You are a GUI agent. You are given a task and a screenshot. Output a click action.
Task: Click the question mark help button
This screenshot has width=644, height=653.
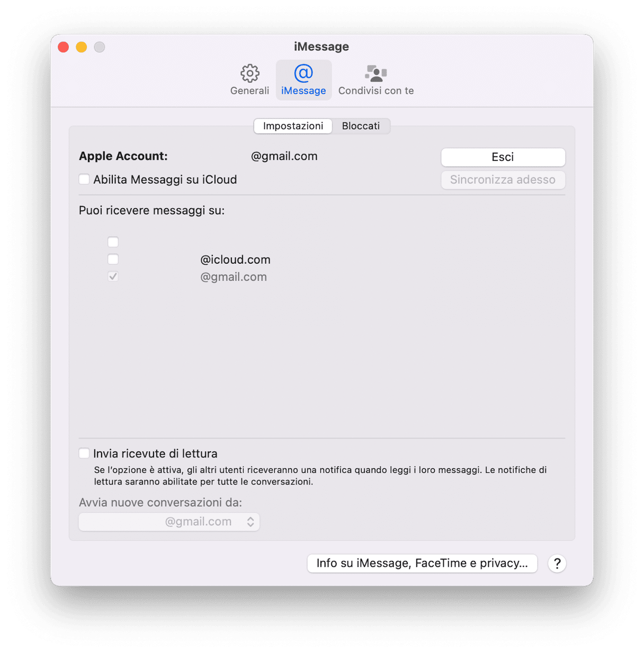557,563
